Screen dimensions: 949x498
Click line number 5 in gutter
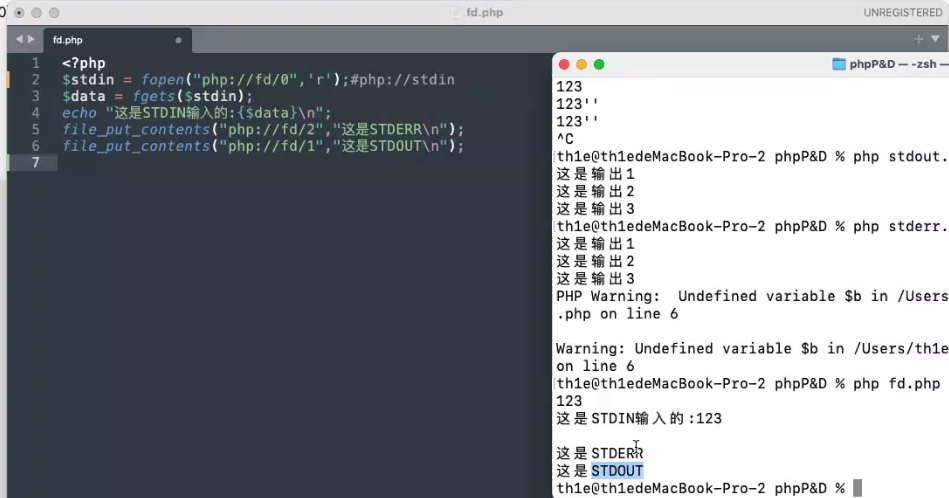[36, 129]
